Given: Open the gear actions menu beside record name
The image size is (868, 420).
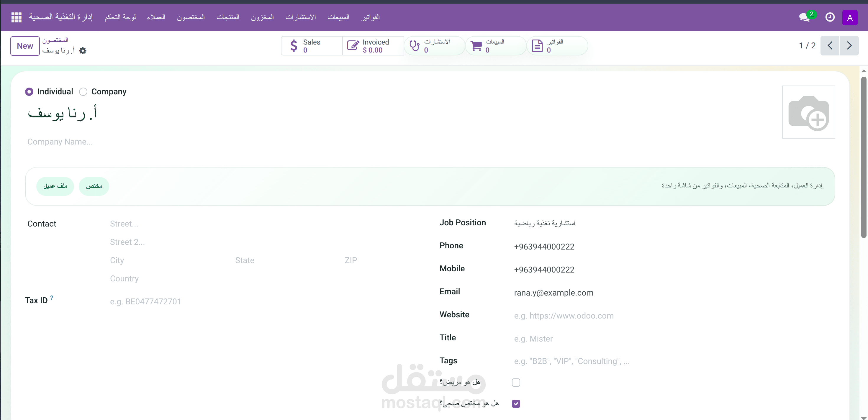Looking at the screenshot, I should point(83,50).
